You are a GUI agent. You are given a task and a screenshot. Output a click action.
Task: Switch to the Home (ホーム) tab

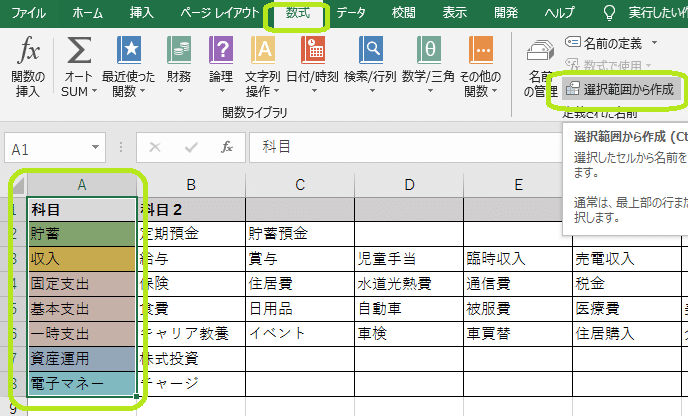click(x=88, y=13)
